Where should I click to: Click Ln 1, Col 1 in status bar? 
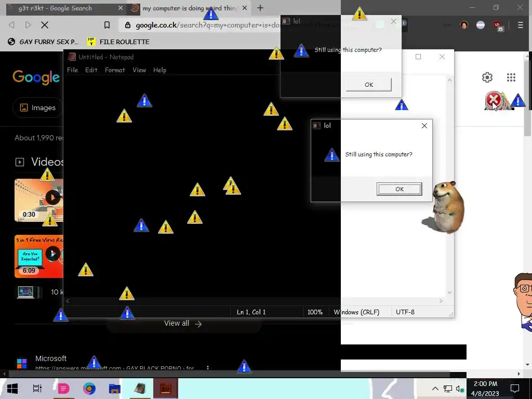click(x=251, y=312)
